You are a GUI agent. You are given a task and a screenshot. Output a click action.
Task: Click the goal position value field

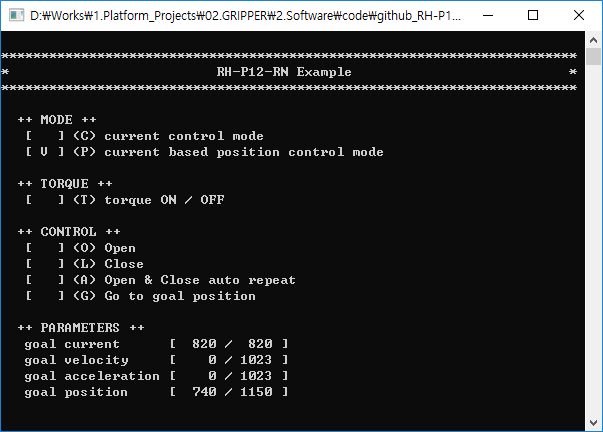pos(228,392)
